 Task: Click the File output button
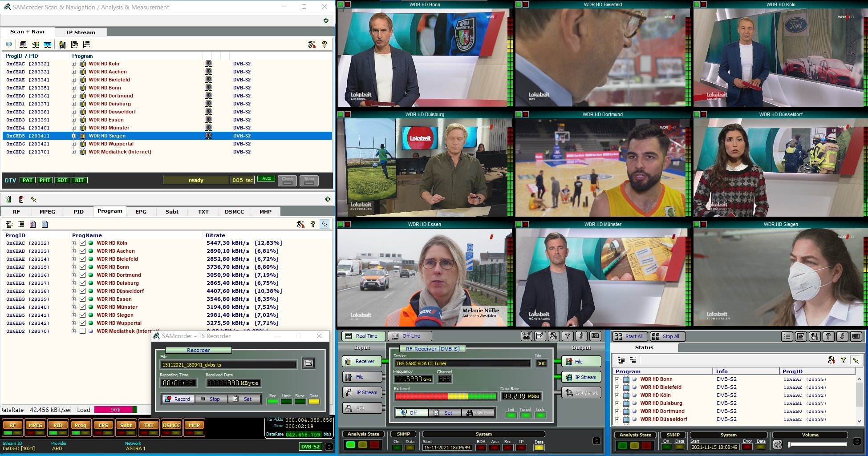[x=581, y=362]
